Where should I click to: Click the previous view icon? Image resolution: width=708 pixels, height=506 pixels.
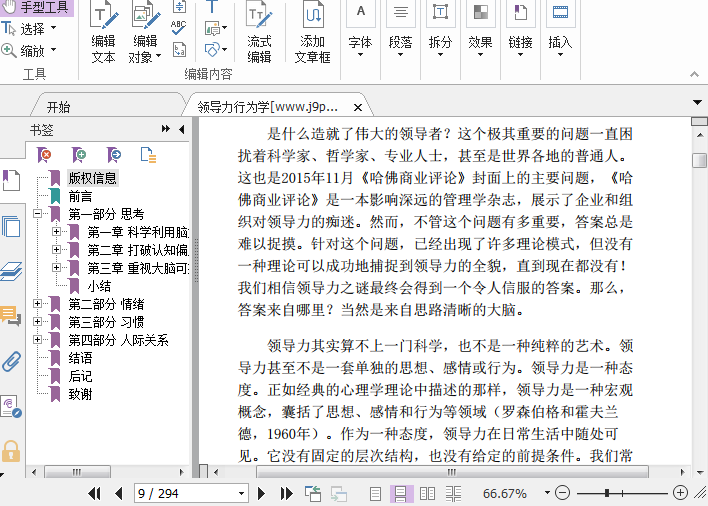point(312,493)
